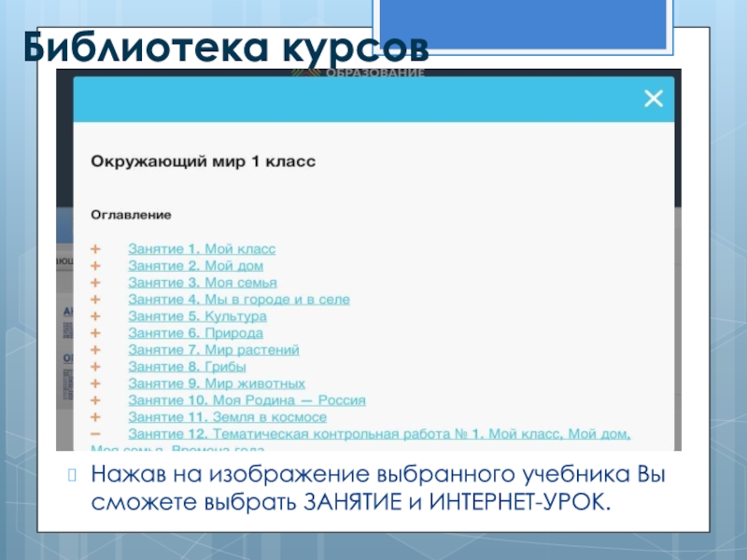The width and height of the screenshot is (747, 560).
Task: Open link Занятие 3. Моя семья
Action: (x=203, y=283)
